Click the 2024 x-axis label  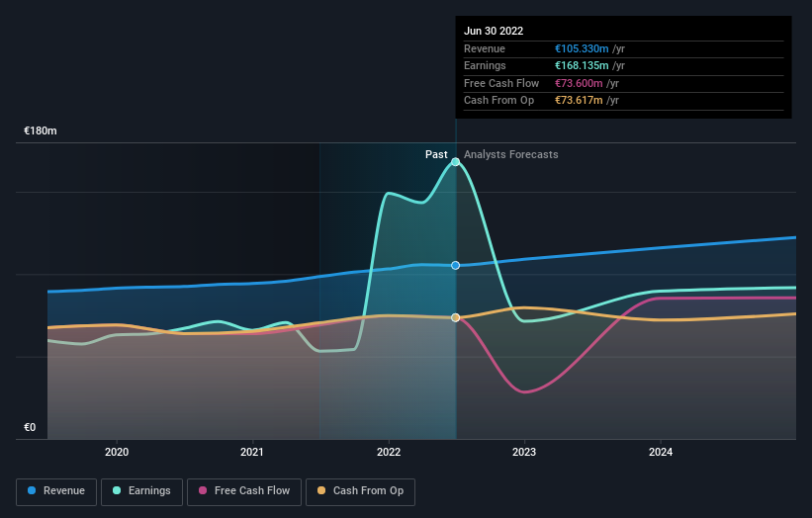click(x=661, y=452)
